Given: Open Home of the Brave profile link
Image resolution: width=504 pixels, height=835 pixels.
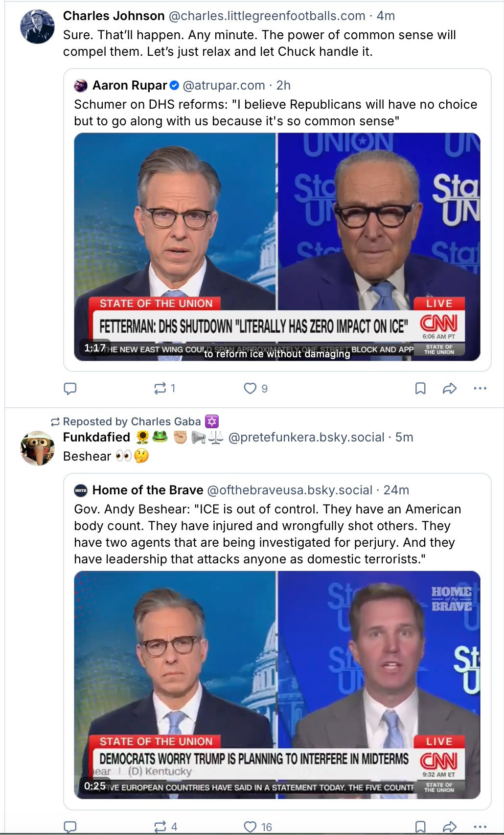Looking at the screenshot, I should coord(147,490).
